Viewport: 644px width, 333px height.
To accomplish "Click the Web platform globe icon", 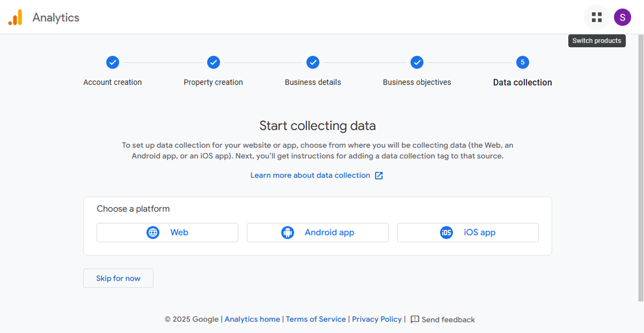I will (x=153, y=232).
